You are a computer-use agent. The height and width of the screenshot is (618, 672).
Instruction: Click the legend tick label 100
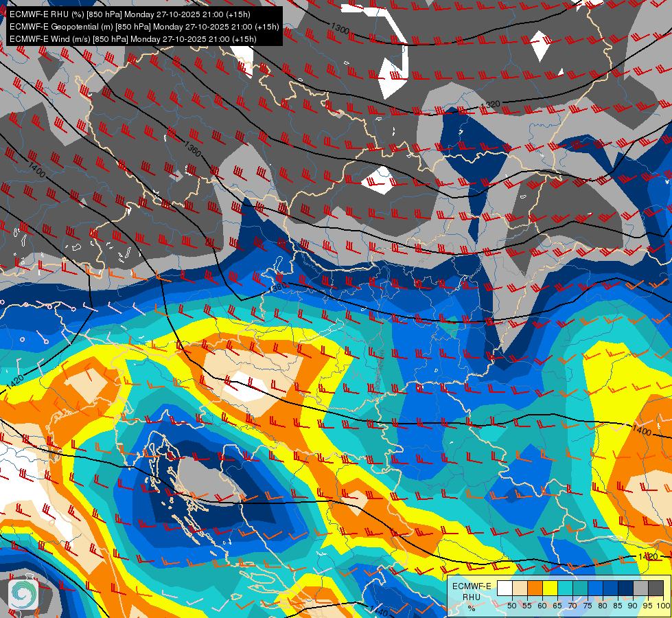(x=663, y=606)
